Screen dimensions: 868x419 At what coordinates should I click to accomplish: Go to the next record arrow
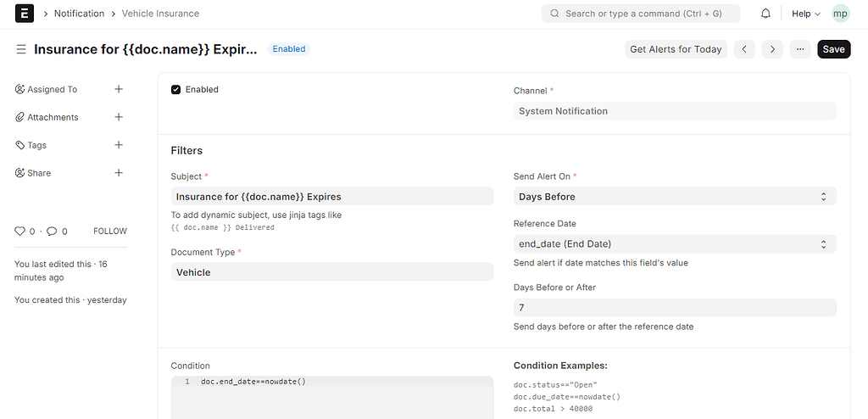[x=772, y=49]
